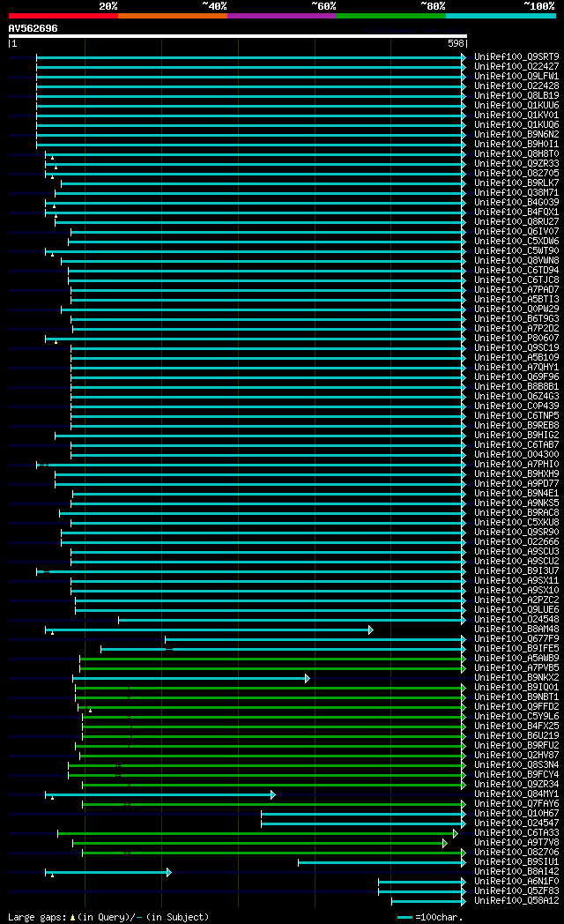
Task: Select the UniRef100_Q9ZR33 label
Action: [517, 164]
